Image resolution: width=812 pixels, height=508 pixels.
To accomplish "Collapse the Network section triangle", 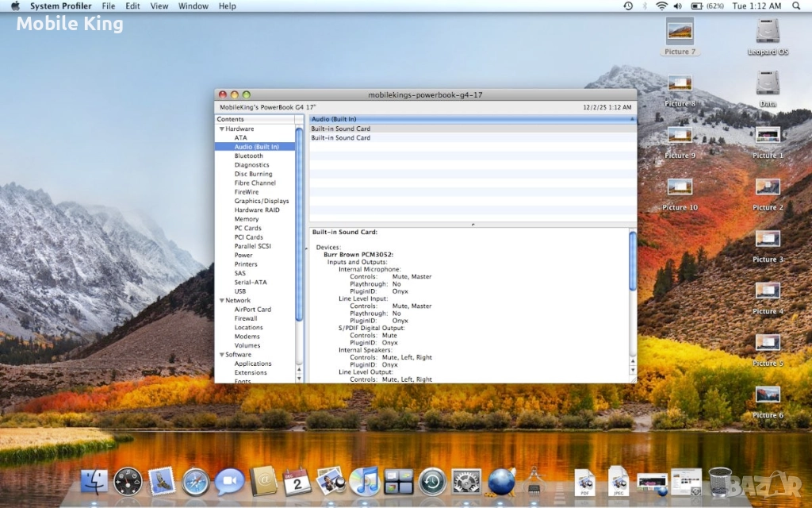I will (222, 301).
